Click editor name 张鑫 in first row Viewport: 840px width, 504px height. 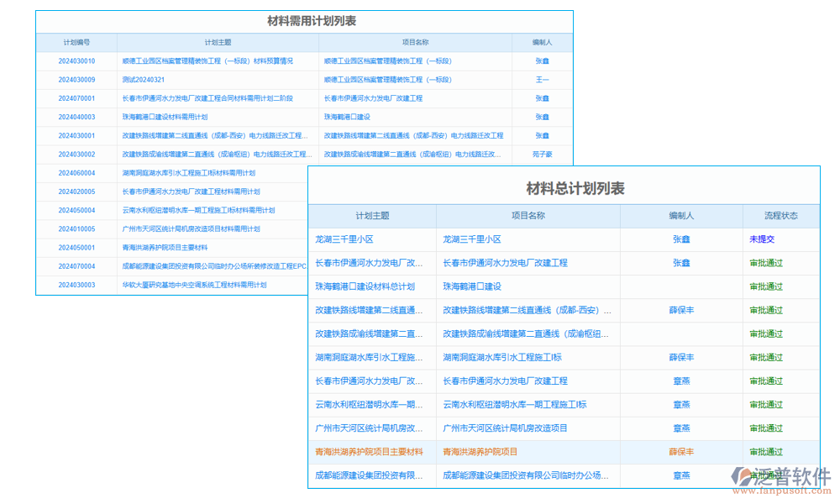(543, 60)
